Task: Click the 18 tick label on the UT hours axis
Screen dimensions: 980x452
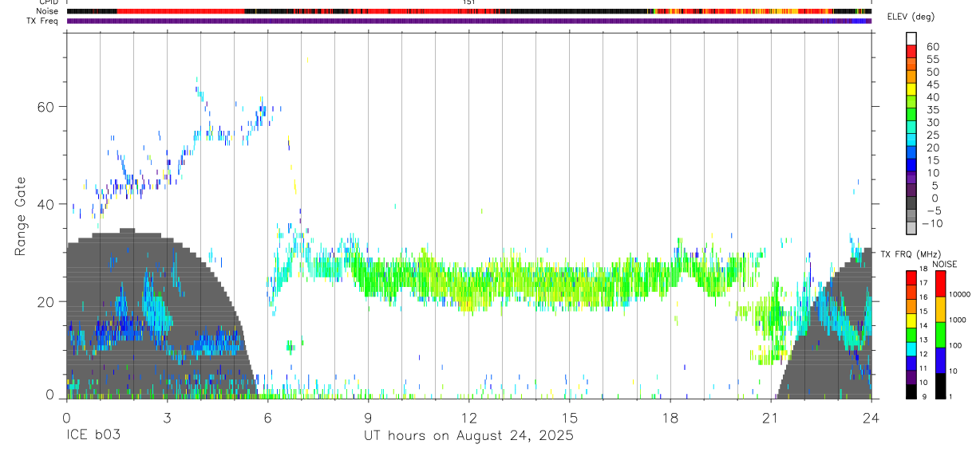Action: tap(670, 417)
